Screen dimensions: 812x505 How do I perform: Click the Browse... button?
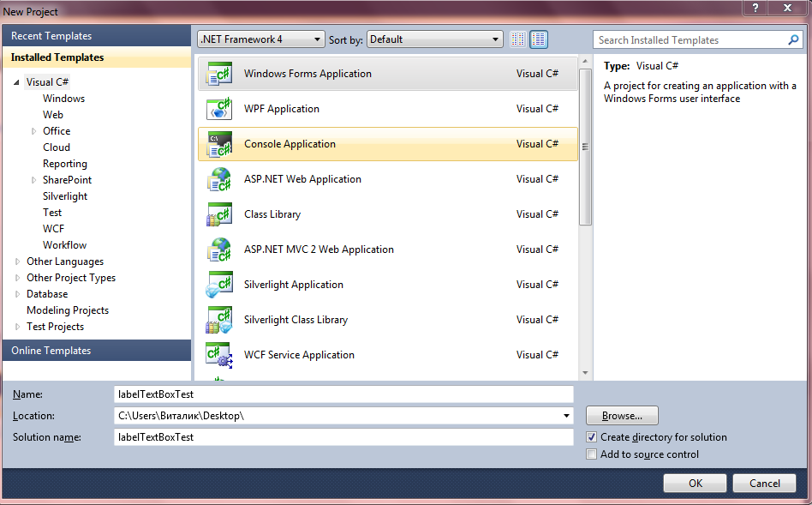(x=622, y=416)
